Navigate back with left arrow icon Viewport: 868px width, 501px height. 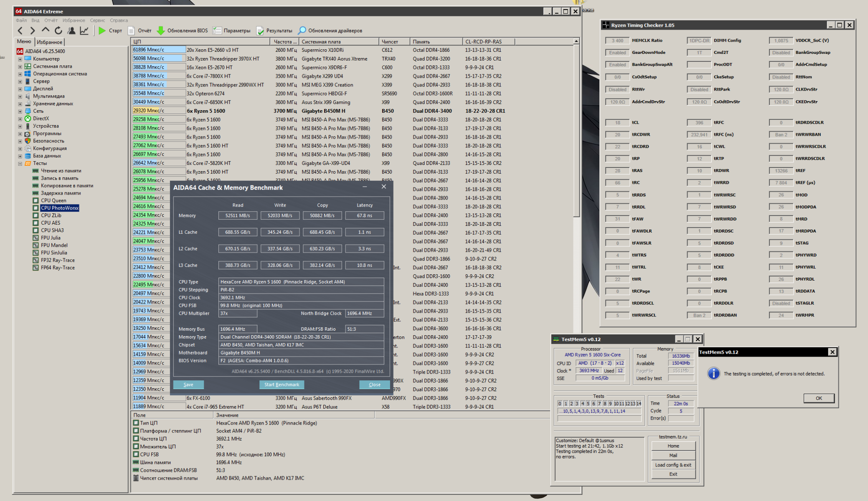(20, 30)
